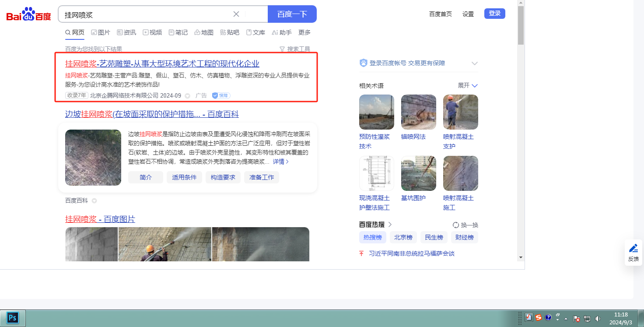Screen dimensions: 644x327
Task: Open the orange-helmet worker spraying image
Action: tap(165, 244)
